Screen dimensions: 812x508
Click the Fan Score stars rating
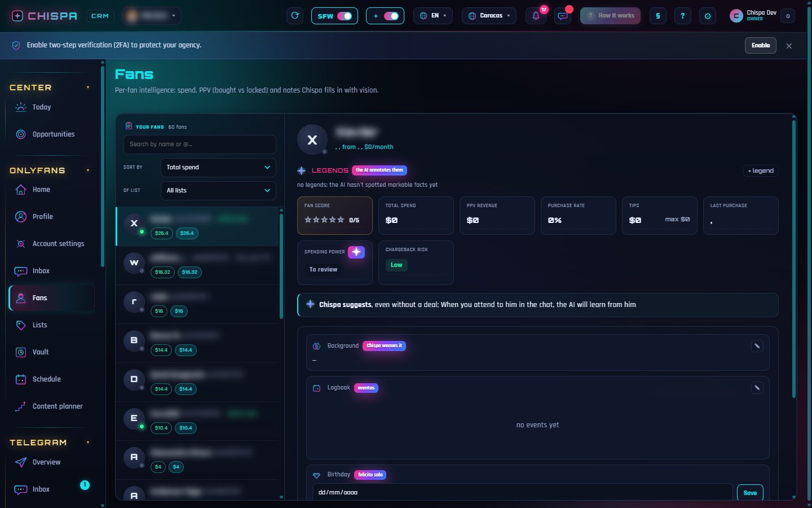click(x=324, y=220)
